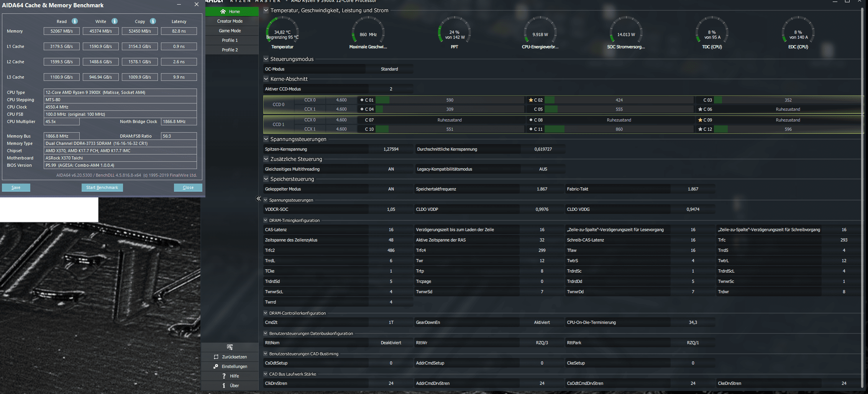Click the Gekoppelter Modus AN value
This screenshot has height=394, width=868.
[x=391, y=189]
